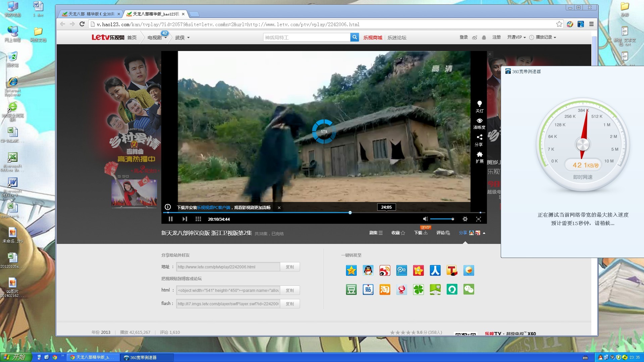Bookmark this page with the star
Screen dimensions: 644x362
[x=559, y=24]
